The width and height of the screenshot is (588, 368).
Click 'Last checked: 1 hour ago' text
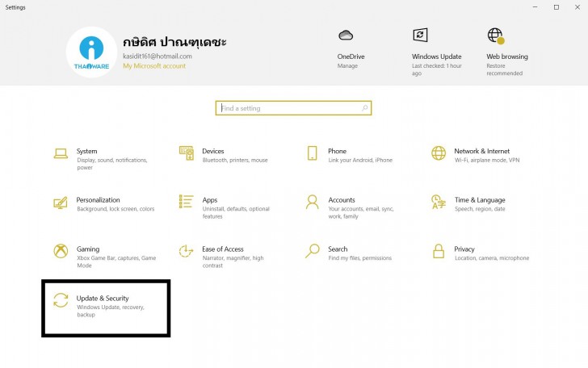tap(436, 69)
